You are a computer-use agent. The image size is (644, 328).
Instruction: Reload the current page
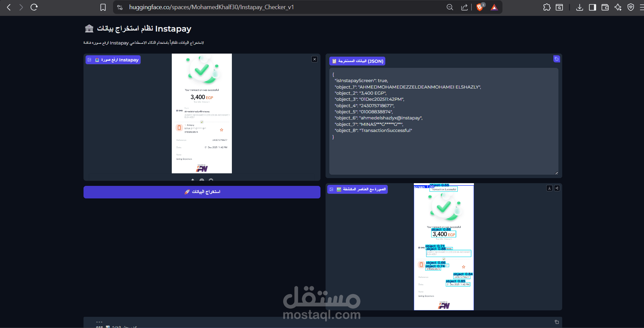[34, 7]
